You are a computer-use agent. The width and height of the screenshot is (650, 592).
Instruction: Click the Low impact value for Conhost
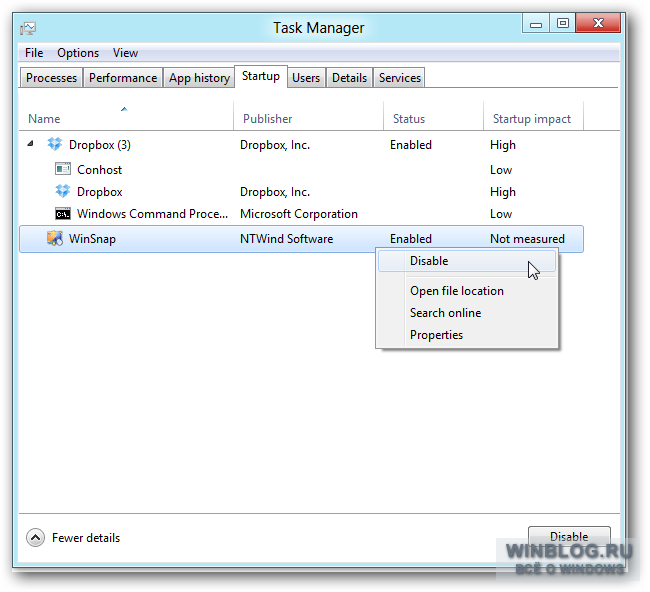(501, 170)
